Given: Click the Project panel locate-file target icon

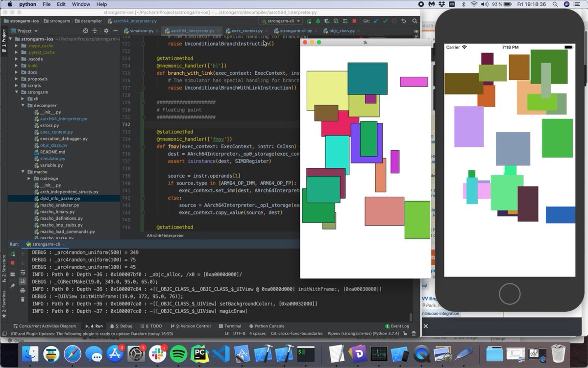Looking at the screenshot, I should 86,31.
